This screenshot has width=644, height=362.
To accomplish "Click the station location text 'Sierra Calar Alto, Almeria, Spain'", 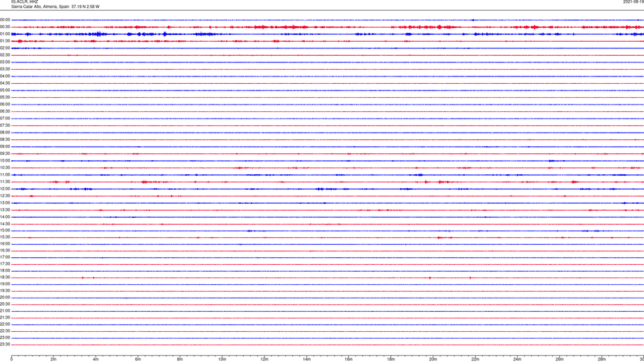I will click(x=40, y=7).
